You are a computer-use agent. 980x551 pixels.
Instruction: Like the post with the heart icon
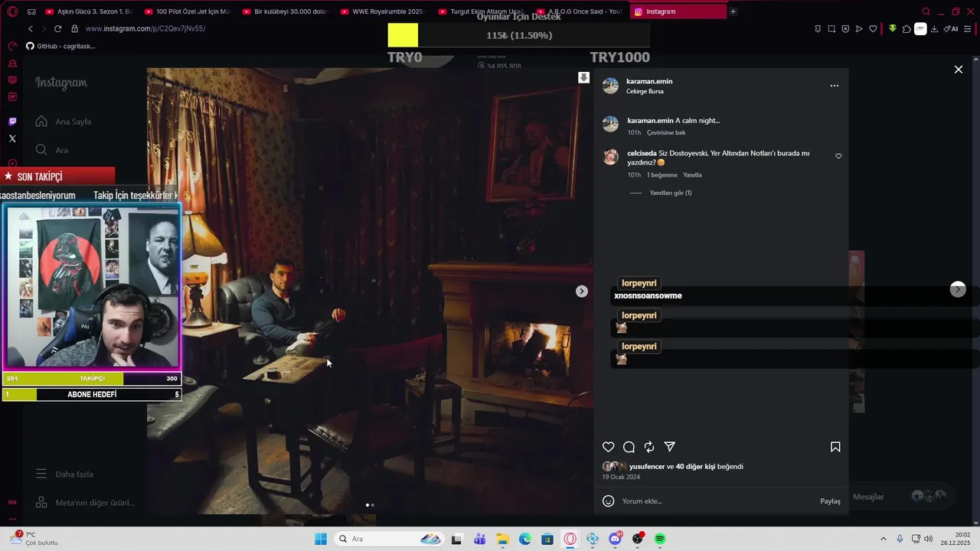point(608,447)
